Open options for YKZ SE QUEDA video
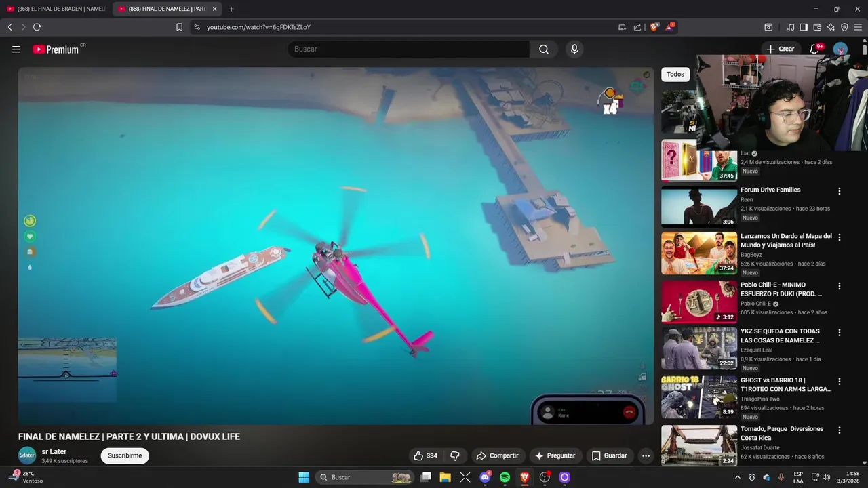The width and height of the screenshot is (868, 488). pos(840,333)
